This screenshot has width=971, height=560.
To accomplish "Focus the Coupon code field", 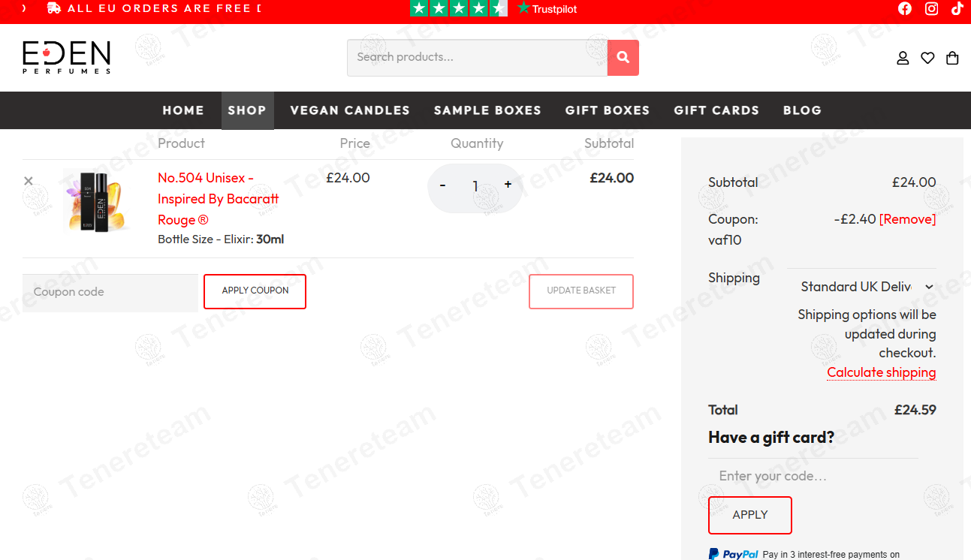I will click(110, 292).
